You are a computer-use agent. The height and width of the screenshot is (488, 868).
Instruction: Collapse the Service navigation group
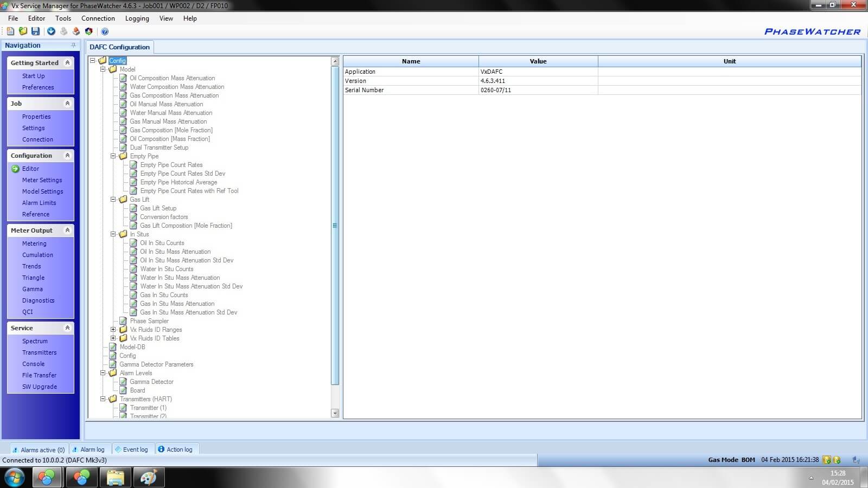coord(67,328)
